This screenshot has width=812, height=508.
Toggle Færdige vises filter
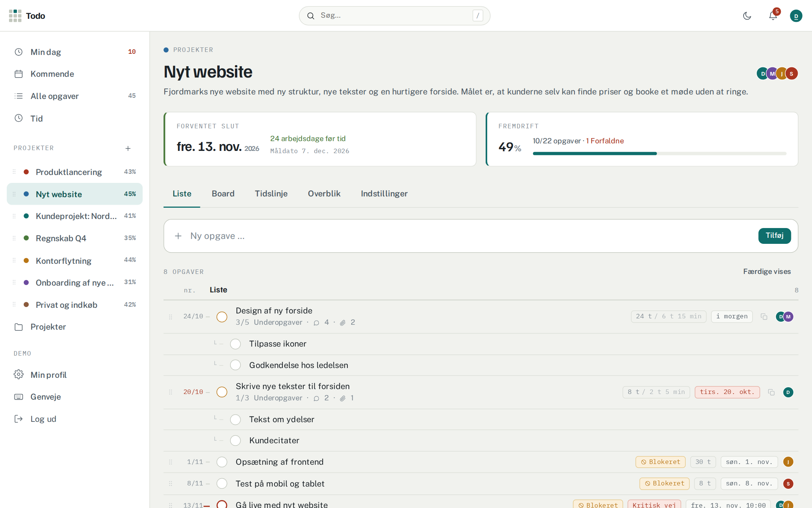[x=767, y=271]
